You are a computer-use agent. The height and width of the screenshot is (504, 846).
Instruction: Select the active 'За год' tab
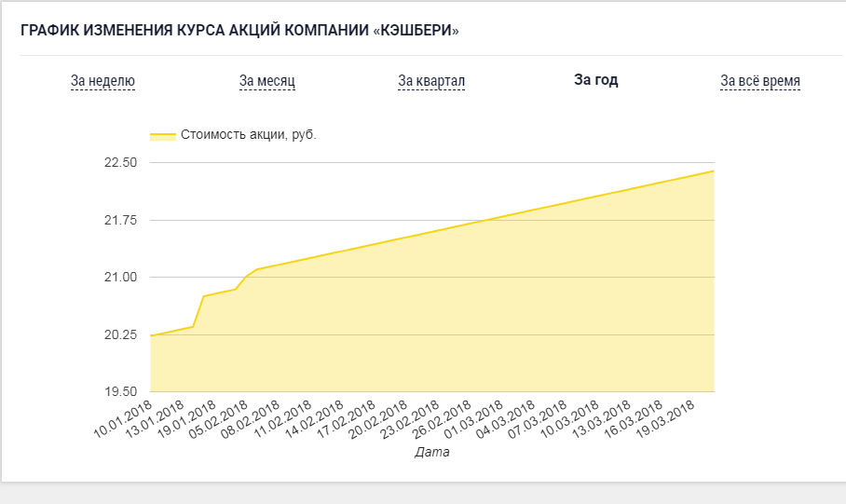pyautogui.click(x=595, y=80)
